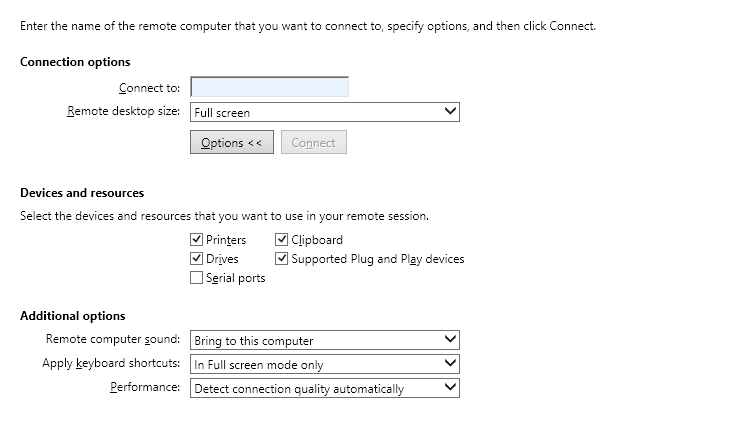The width and height of the screenshot is (745, 422).
Task: Disable Clipboard sharing checkbox
Action: coord(281,239)
